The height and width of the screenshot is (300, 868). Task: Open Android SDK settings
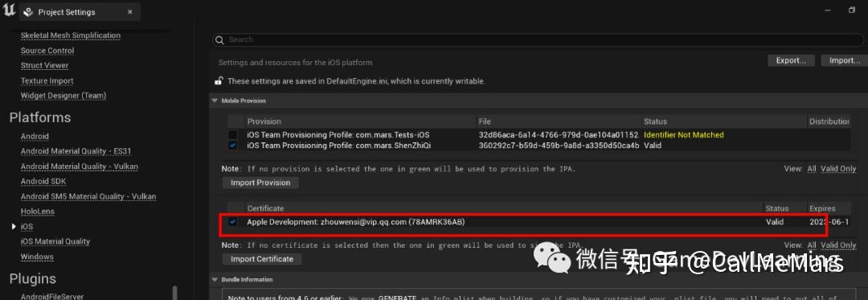point(43,181)
